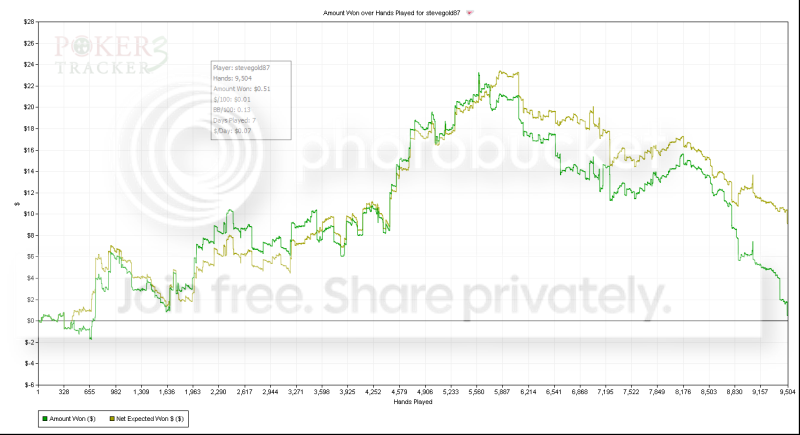800x435 pixels.
Task: Click the x-axis tick labeled 328
Action: (x=64, y=392)
